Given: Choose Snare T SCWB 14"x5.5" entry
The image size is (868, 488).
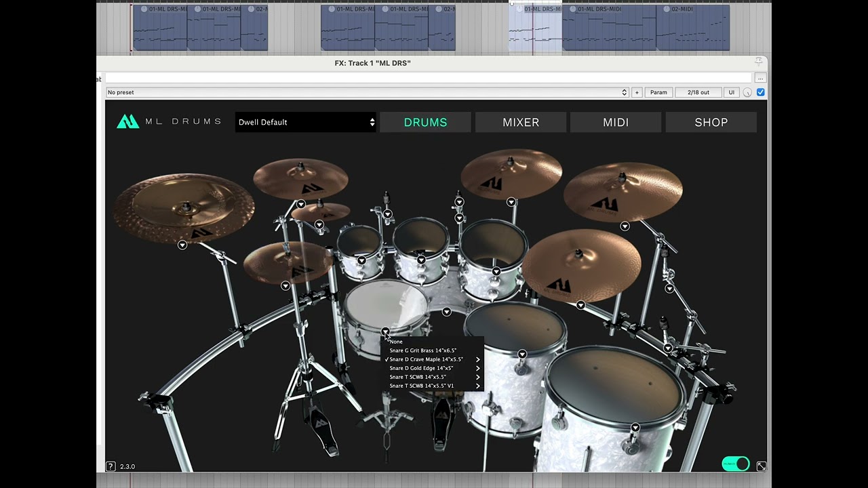Looking at the screenshot, I should point(433,377).
